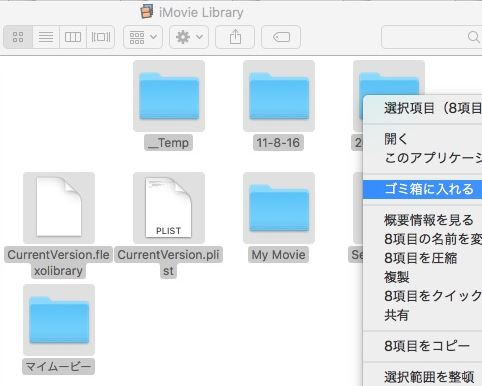Select the CurrentVersion.plist file icon
Viewport: 482px width, 386px height.
point(169,208)
